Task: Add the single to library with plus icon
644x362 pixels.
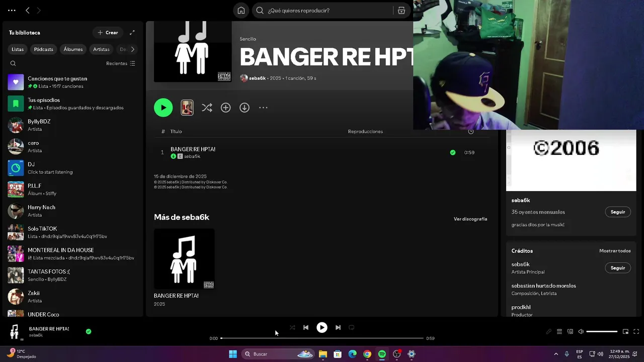Action: coord(226,108)
